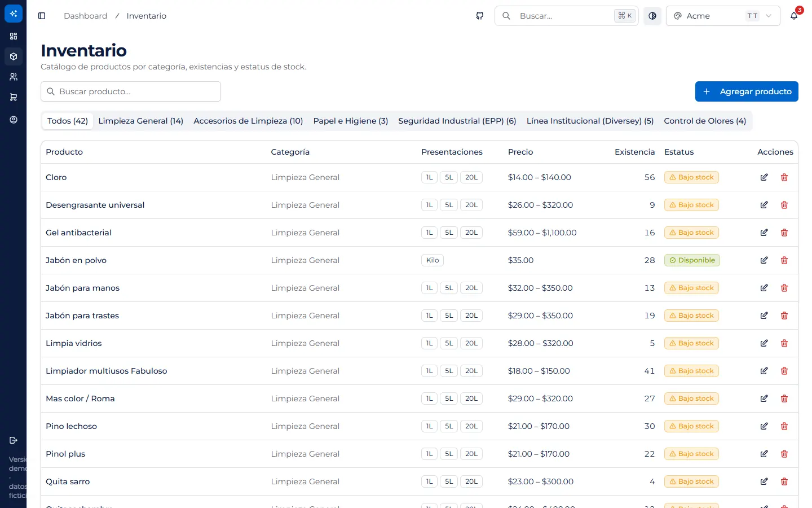
Task: Click the 1L chip in Limpia vidrios row
Action: click(429, 343)
